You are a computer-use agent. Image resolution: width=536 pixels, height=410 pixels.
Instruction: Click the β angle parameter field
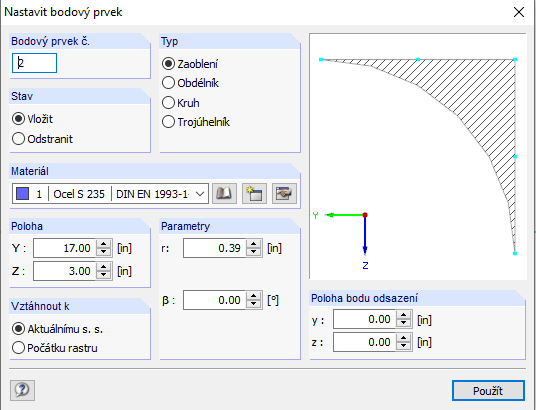214,300
